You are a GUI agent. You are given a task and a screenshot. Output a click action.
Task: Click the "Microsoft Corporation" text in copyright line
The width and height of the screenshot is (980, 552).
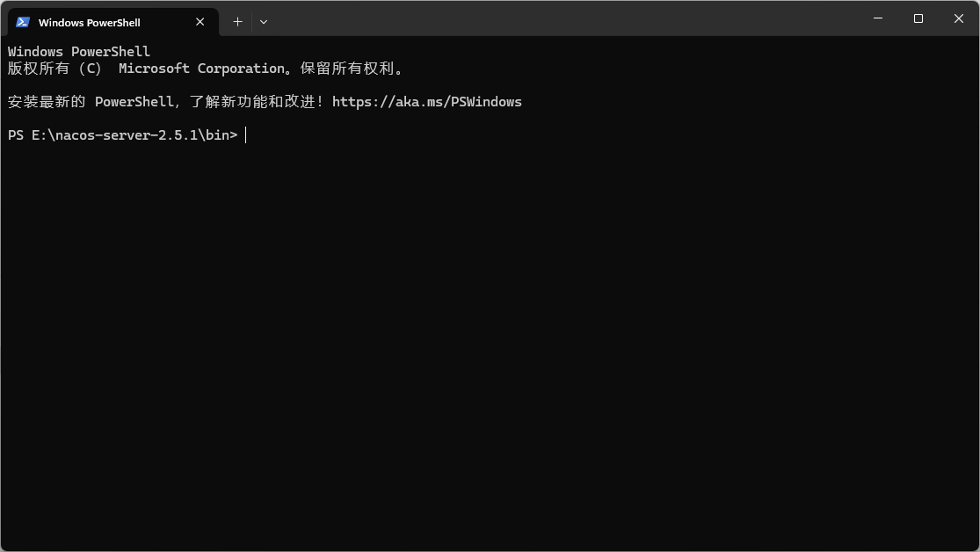(202, 69)
